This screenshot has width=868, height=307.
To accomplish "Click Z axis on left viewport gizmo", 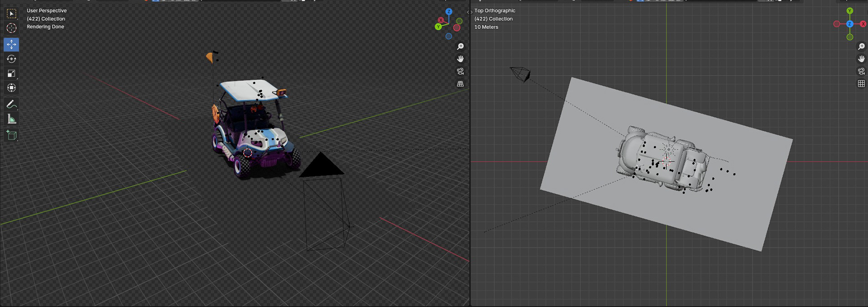I will [448, 12].
